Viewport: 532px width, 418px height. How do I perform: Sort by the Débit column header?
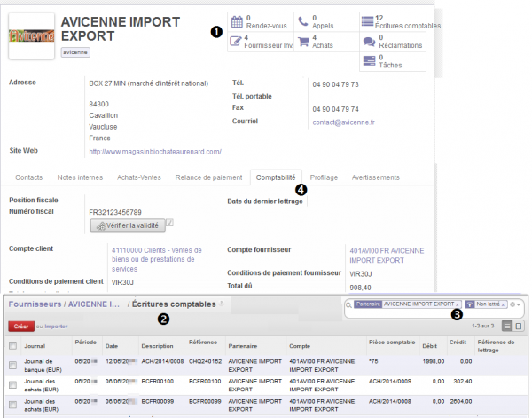(429, 346)
